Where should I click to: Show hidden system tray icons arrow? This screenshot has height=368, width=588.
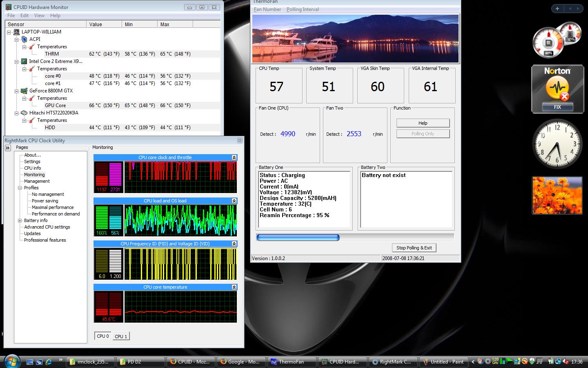(x=473, y=362)
